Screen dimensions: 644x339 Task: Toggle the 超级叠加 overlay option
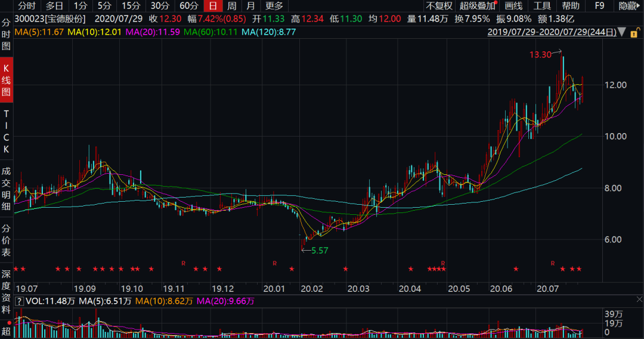tap(476, 6)
